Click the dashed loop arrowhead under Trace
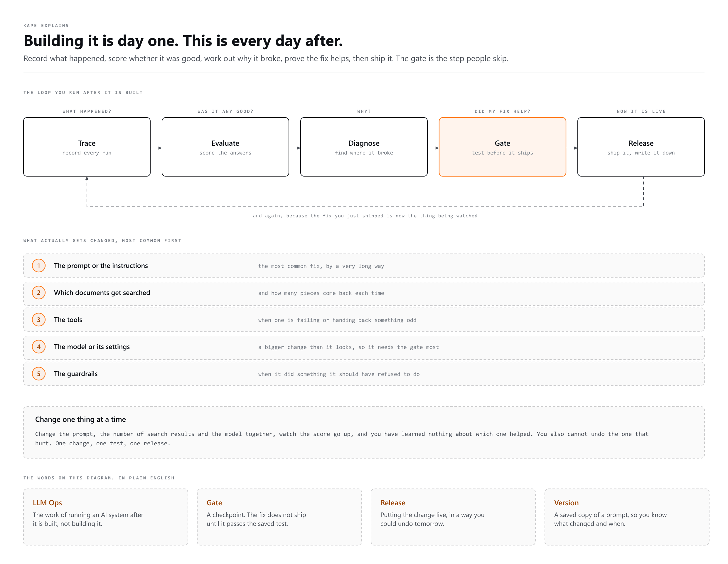 (87, 179)
